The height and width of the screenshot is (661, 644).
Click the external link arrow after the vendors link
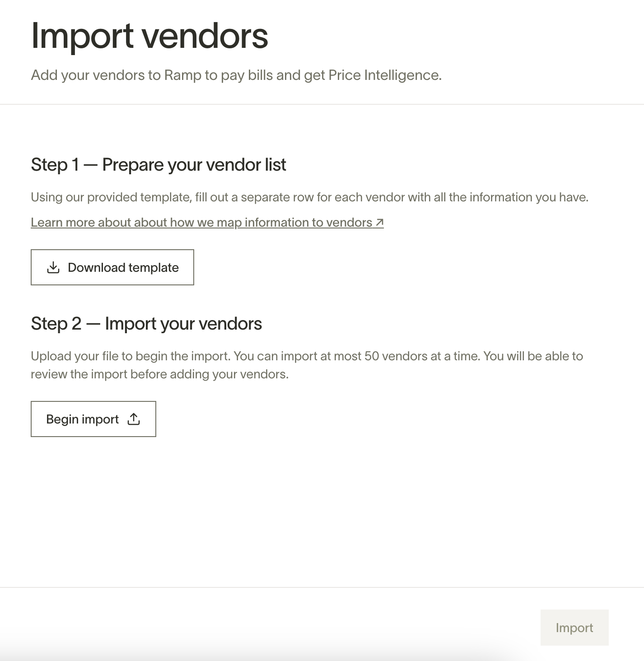coord(379,222)
